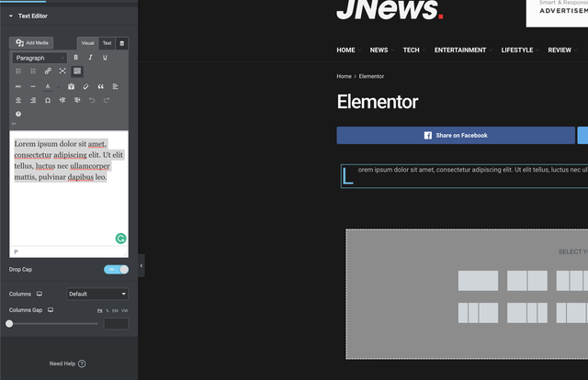Image resolution: width=588 pixels, height=380 pixels.
Task: Open the NEWS navigation menu
Action: 382,50
